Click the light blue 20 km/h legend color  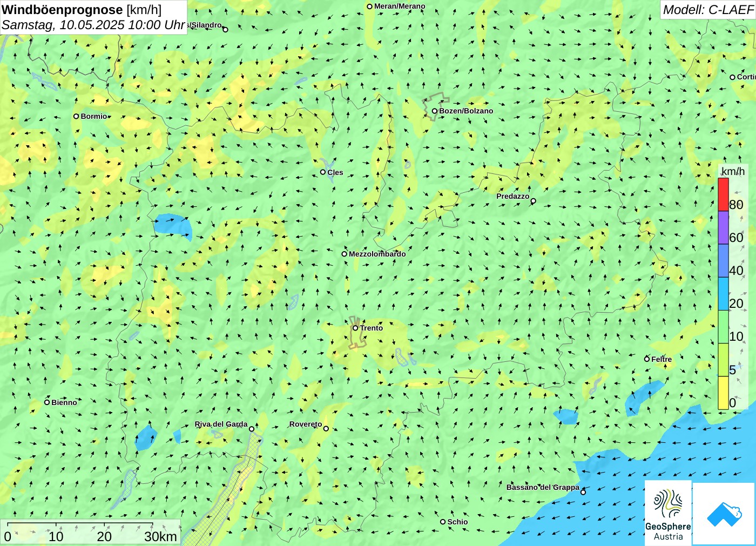pos(723,293)
